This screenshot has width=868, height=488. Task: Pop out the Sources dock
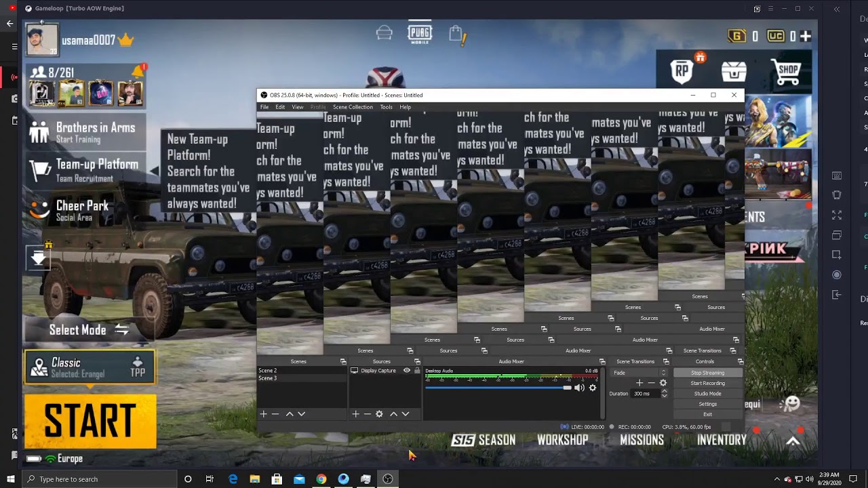417,361
